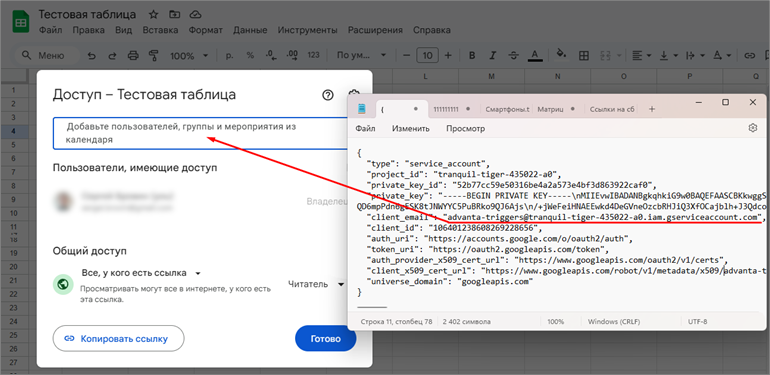
Task: Format as percent
Action: coord(250,55)
